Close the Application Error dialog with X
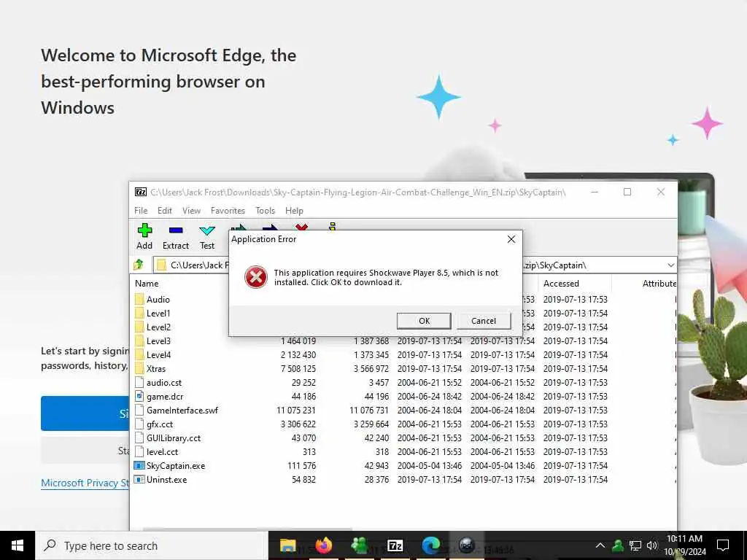The height and width of the screenshot is (560, 747). 511,239
